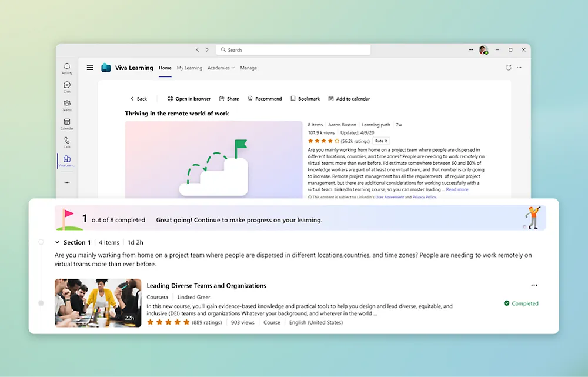
Task: Click the Share button
Action: point(229,99)
